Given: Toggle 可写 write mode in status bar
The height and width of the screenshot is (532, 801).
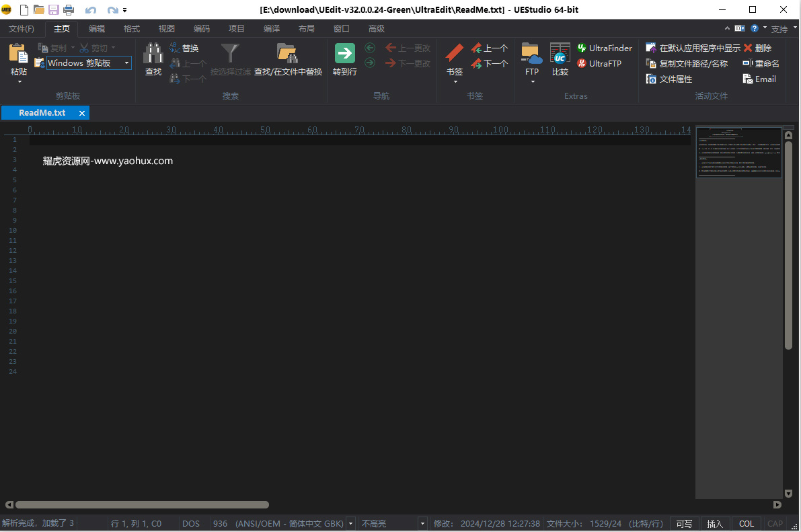Looking at the screenshot, I should [683, 523].
